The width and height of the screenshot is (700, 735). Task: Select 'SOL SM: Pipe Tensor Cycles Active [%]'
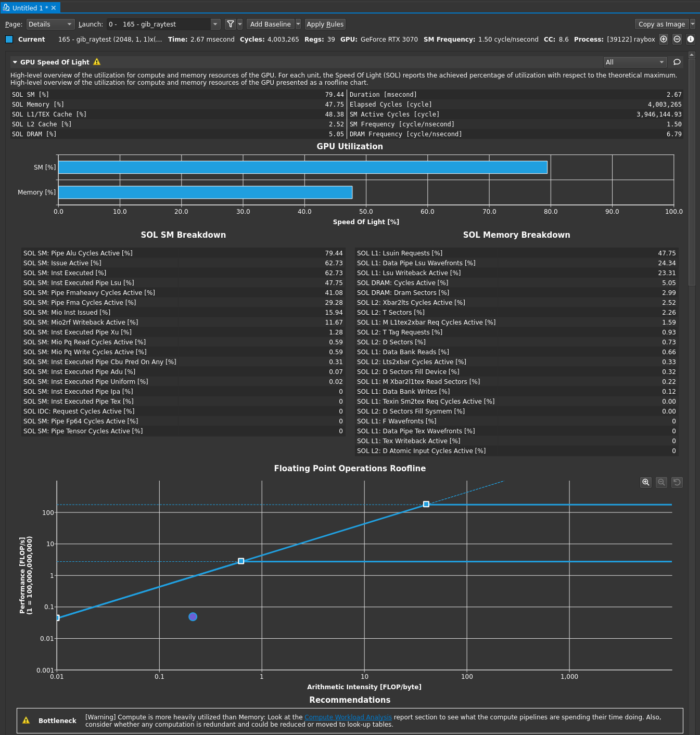(183, 431)
